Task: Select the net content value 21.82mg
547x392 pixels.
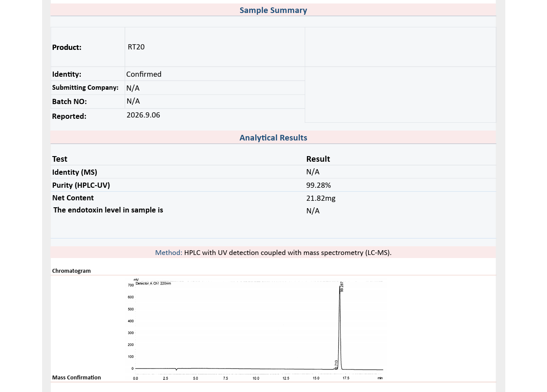Action: pyautogui.click(x=321, y=198)
